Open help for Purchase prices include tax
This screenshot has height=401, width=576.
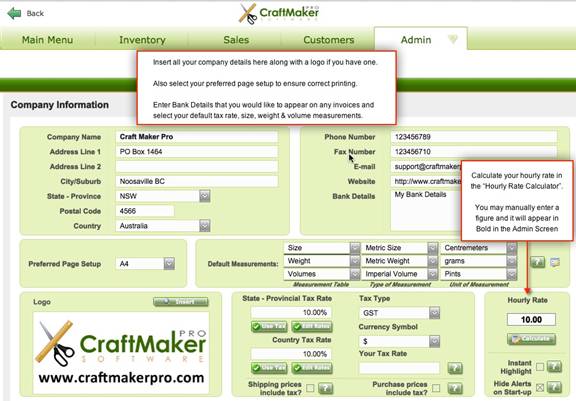click(455, 388)
